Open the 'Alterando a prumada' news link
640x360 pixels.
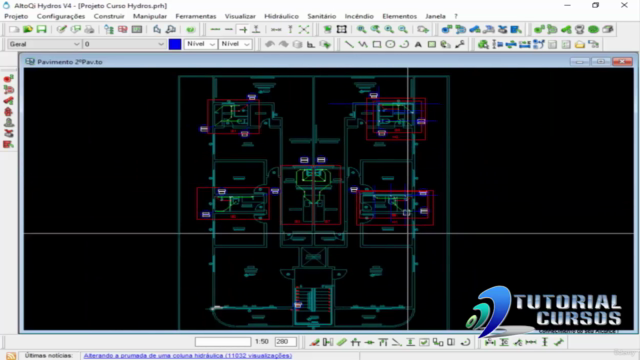pyautogui.click(x=188, y=356)
